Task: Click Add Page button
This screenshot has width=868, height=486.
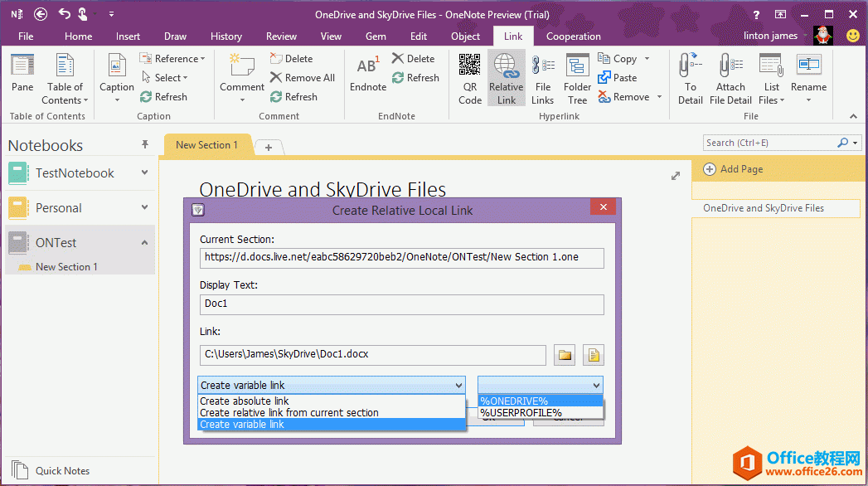Action: tap(733, 169)
